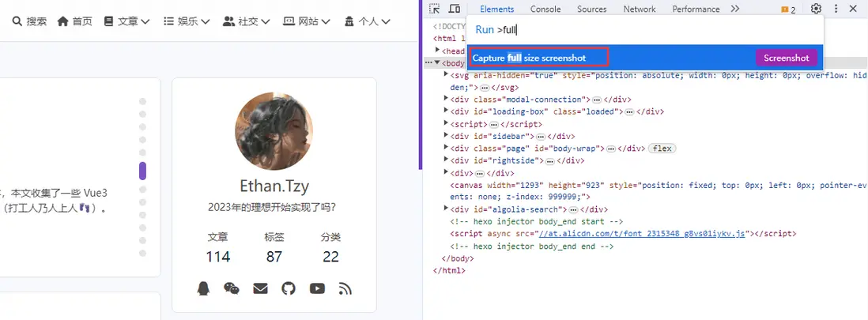868x320 pixels.
Task: Switch to the Performance tab
Action: [696, 9]
